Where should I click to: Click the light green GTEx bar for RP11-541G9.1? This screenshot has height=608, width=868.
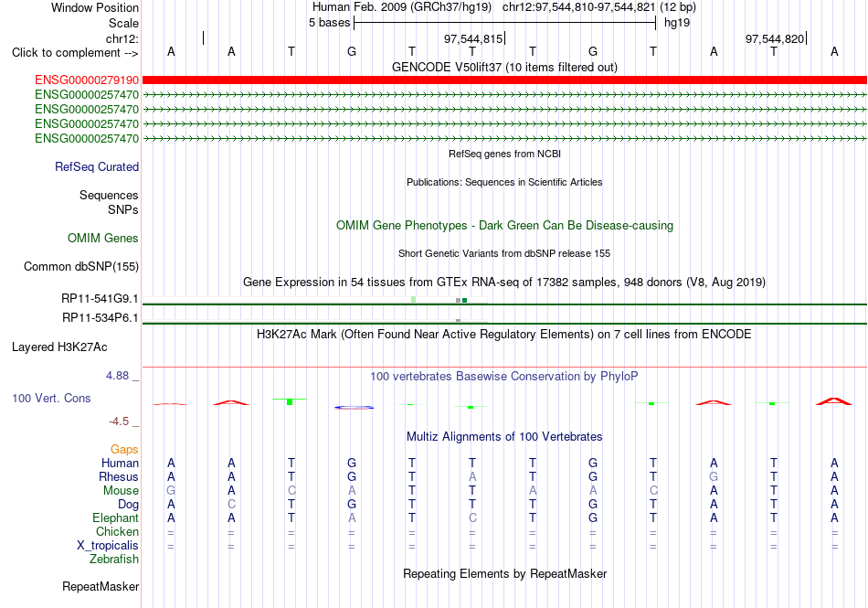tap(414, 300)
